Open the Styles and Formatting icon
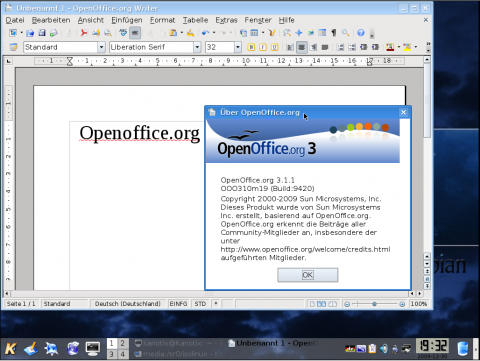The image size is (480, 361). coord(13,47)
